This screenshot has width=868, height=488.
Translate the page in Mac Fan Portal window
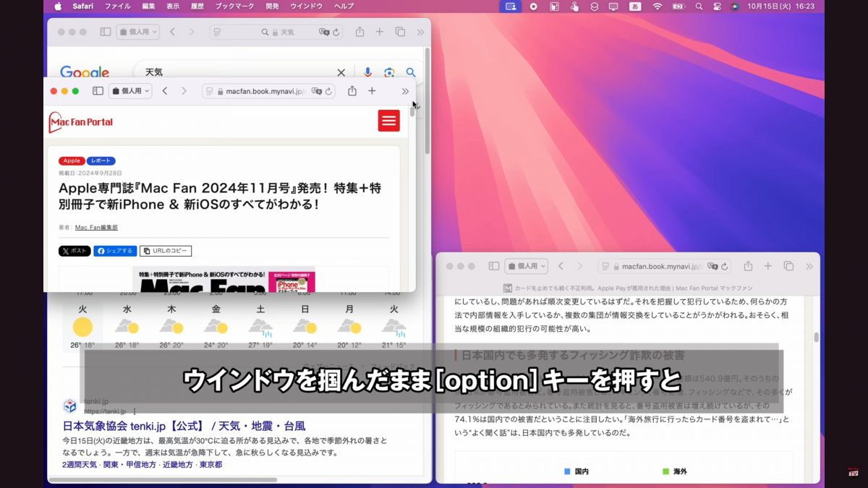click(x=317, y=91)
